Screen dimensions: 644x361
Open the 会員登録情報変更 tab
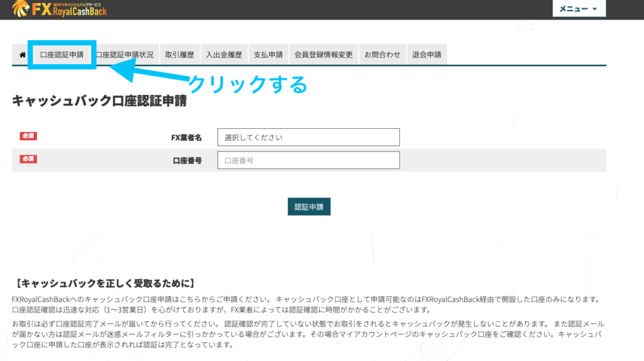click(x=324, y=55)
